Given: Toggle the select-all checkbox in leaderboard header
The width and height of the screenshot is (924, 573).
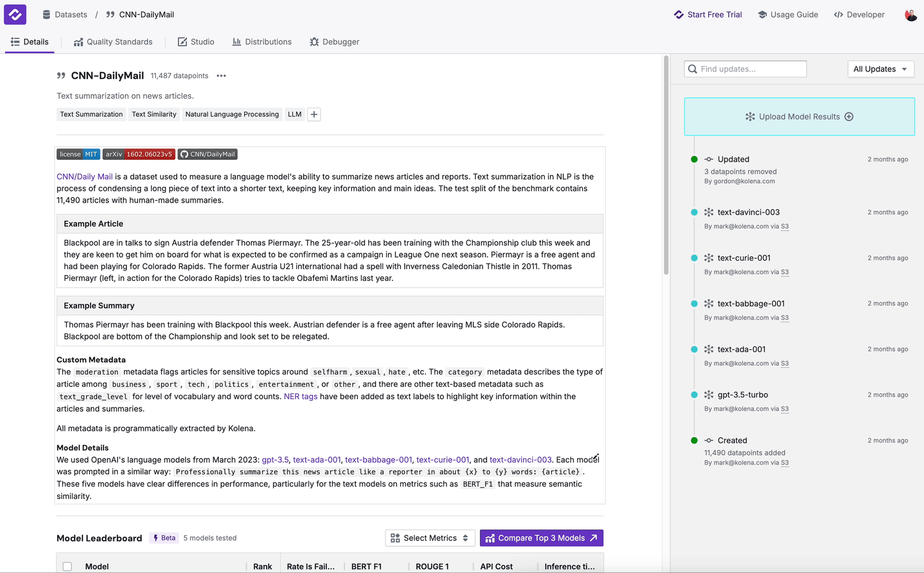Looking at the screenshot, I should click(68, 566).
